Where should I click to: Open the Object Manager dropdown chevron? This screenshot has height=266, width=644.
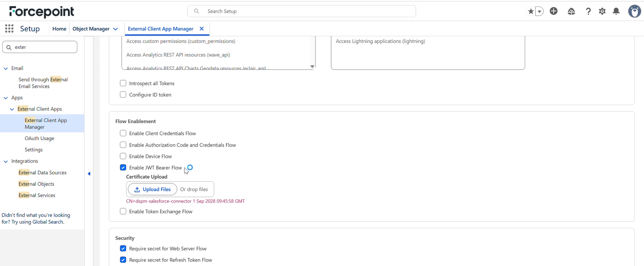(115, 29)
